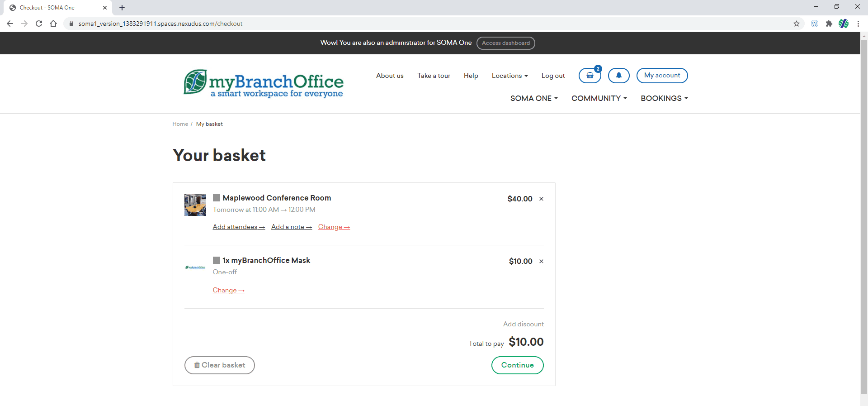This screenshot has height=406, width=868.
Task: Expand the SOMA ONE menu
Action: [x=534, y=98]
